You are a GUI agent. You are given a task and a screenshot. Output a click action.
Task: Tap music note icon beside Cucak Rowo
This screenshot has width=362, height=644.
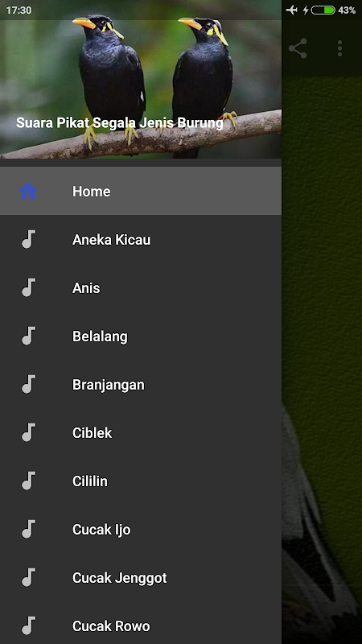click(28, 626)
